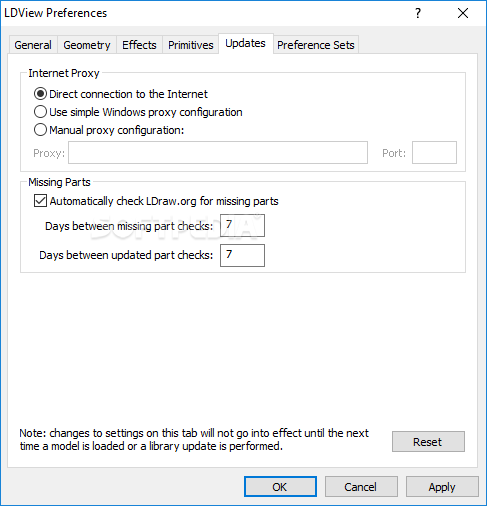
Task: Click the help question mark icon
Action: coord(418,13)
